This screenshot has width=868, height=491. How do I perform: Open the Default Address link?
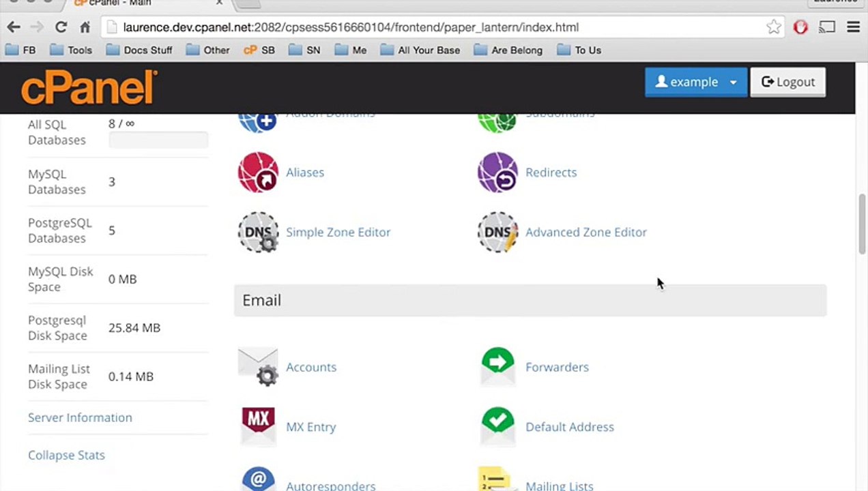pyautogui.click(x=570, y=427)
